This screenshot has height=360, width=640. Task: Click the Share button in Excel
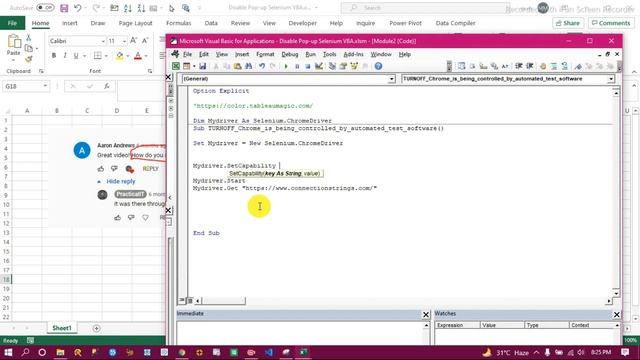[x=568, y=23]
